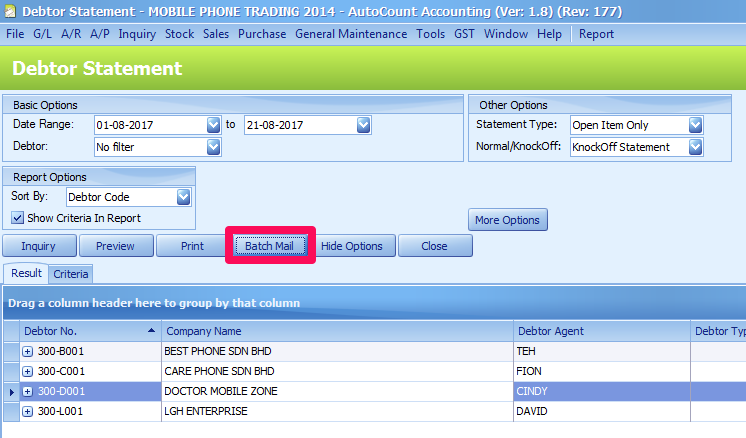The height and width of the screenshot is (438, 746).
Task: Expand row 300-L001 plus icon
Action: (x=28, y=411)
